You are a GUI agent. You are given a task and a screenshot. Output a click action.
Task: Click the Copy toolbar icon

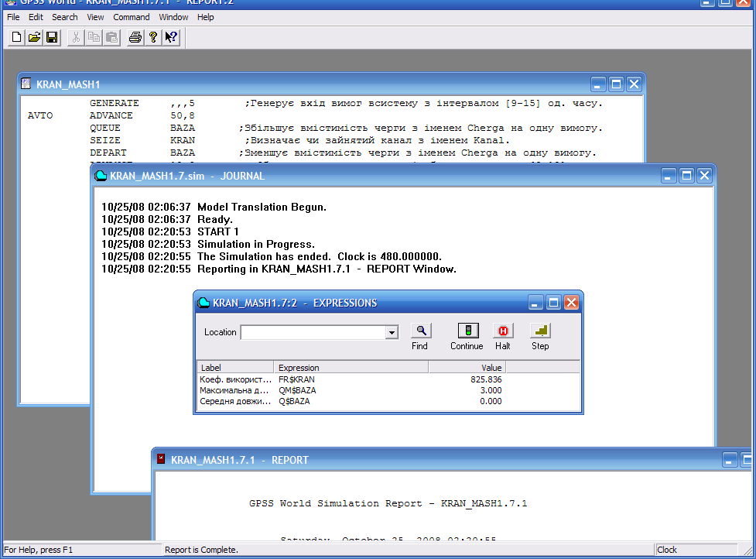[x=94, y=37]
